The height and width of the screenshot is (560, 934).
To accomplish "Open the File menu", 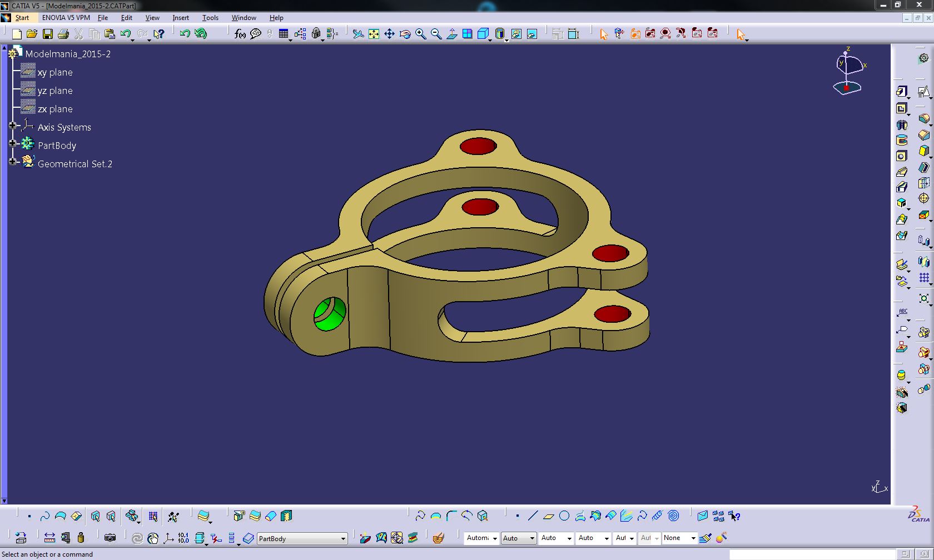I will pos(103,18).
